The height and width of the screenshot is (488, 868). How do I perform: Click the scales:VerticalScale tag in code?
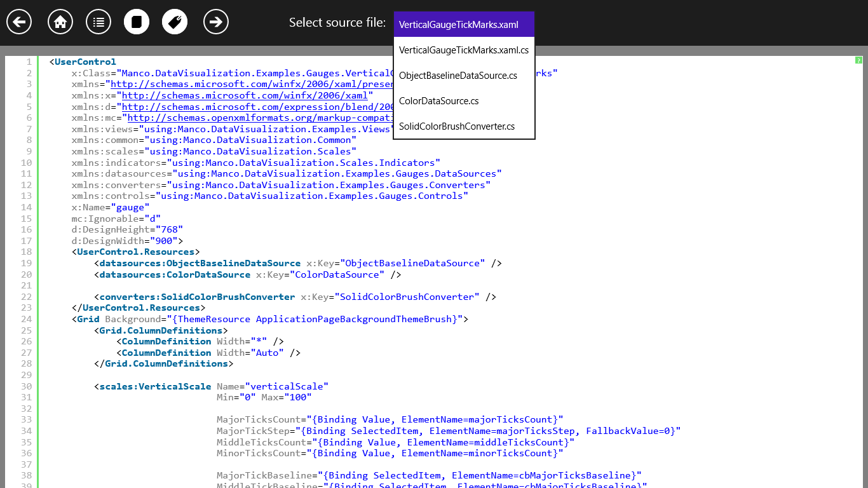(x=156, y=386)
